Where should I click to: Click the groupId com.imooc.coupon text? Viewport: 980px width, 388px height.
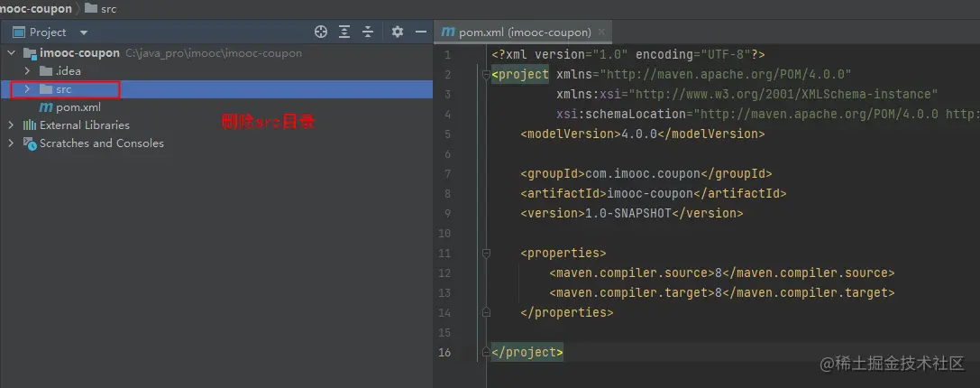(x=643, y=173)
